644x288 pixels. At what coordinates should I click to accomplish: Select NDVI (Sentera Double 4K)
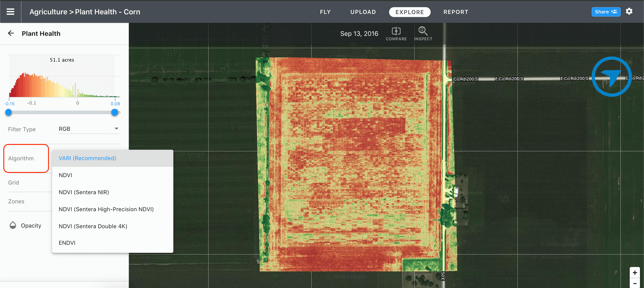[x=112, y=226]
